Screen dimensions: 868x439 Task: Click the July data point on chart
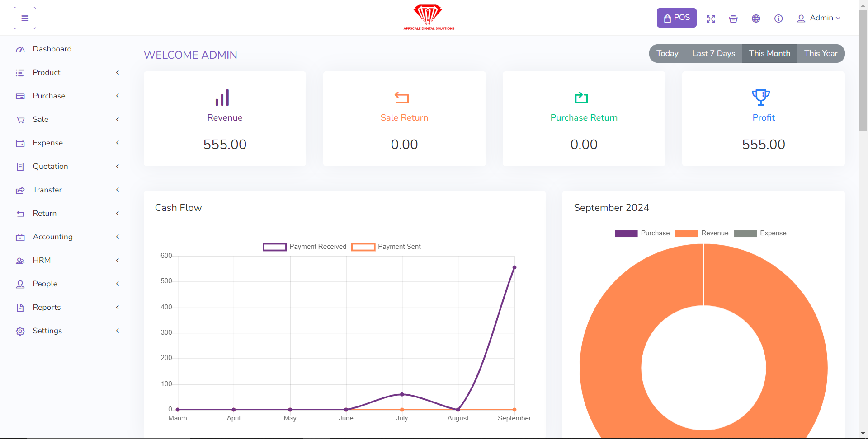[x=402, y=394]
